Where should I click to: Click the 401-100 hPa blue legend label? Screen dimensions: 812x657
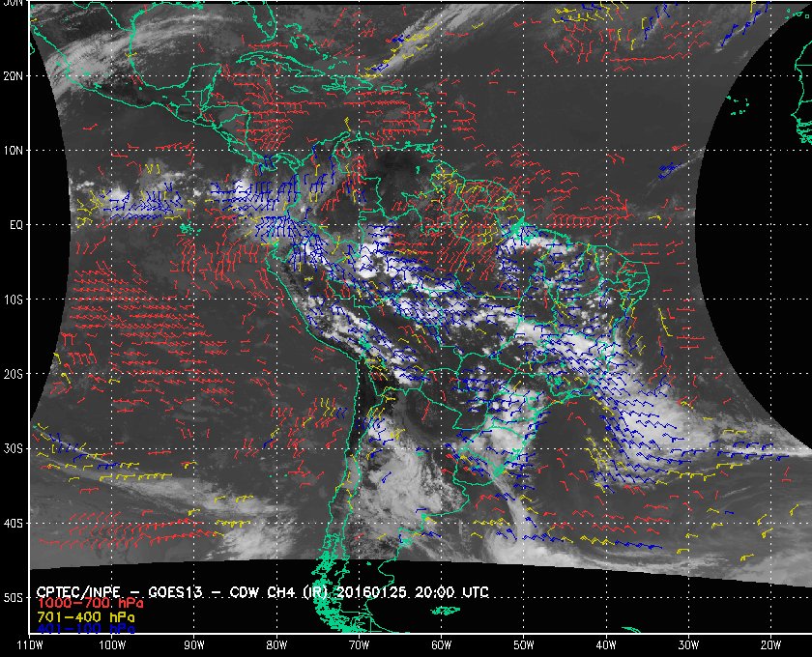tap(85, 629)
